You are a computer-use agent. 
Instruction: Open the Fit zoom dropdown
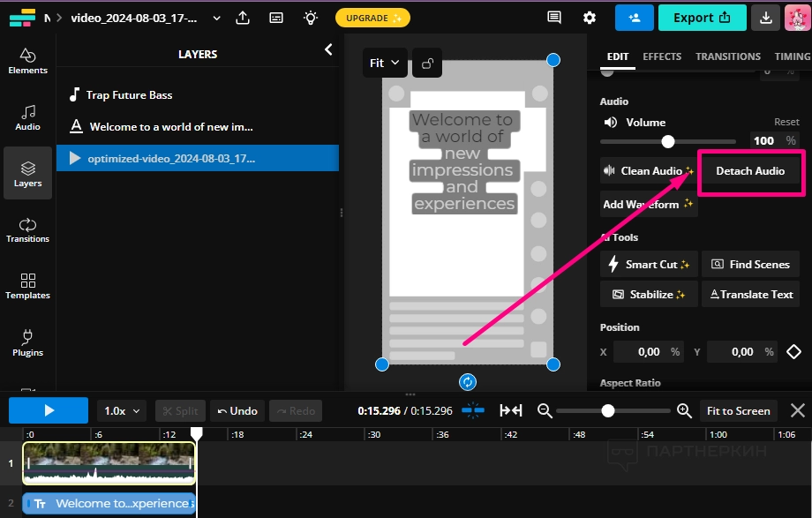pyautogui.click(x=385, y=63)
